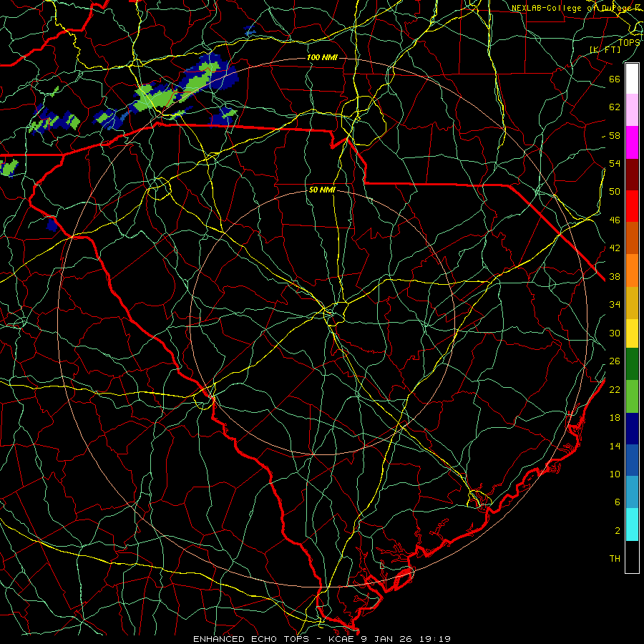
Task: Click the cyan 2-6 kft color band
Action: pos(632,525)
